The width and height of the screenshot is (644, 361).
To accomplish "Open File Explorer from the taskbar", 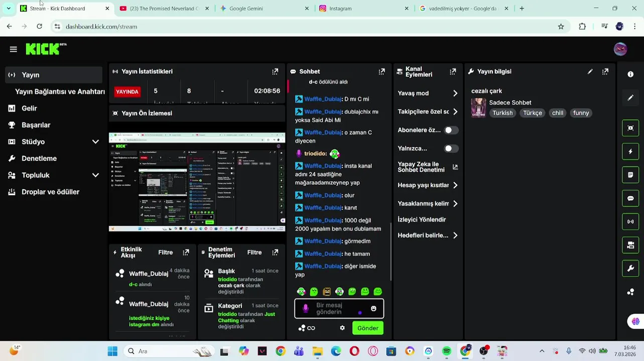I will tap(317, 351).
